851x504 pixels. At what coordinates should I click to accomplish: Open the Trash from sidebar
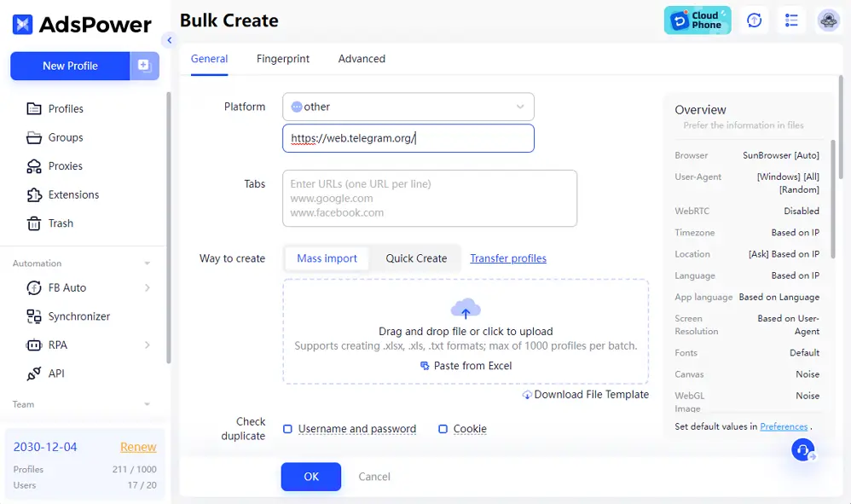pos(60,223)
